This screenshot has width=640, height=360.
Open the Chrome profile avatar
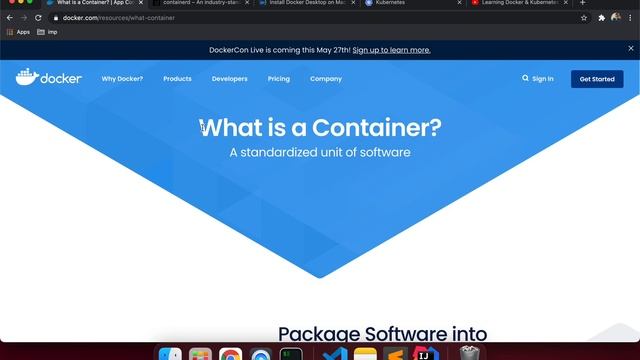click(x=616, y=17)
